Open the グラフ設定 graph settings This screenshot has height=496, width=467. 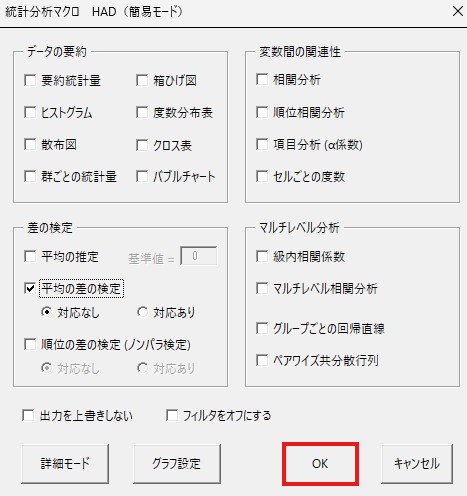click(177, 464)
